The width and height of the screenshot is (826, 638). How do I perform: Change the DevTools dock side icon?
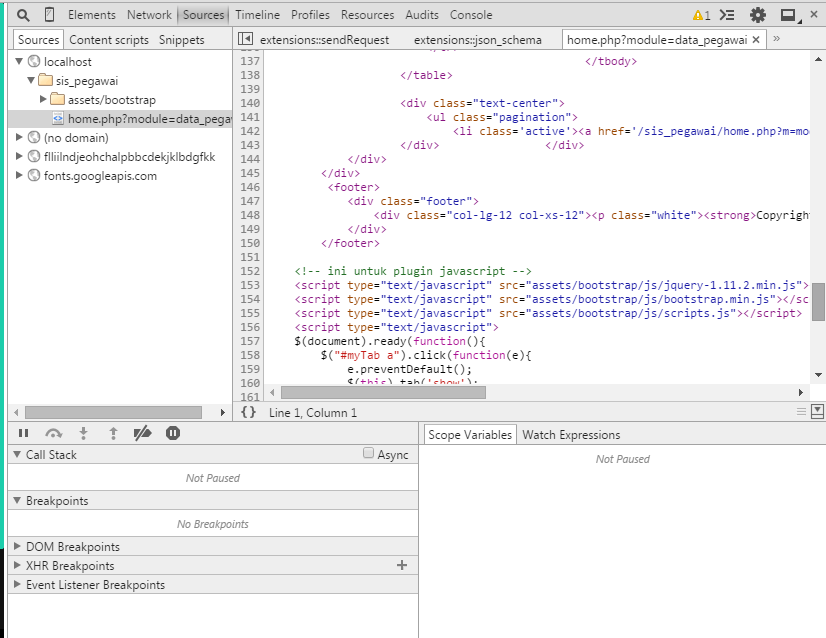(790, 16)
